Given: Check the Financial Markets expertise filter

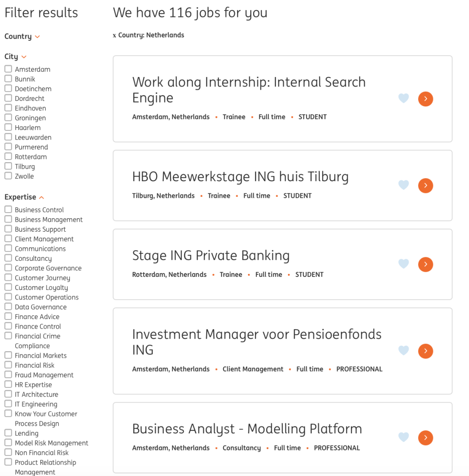Looking at the screenshot, I should 8,355.
